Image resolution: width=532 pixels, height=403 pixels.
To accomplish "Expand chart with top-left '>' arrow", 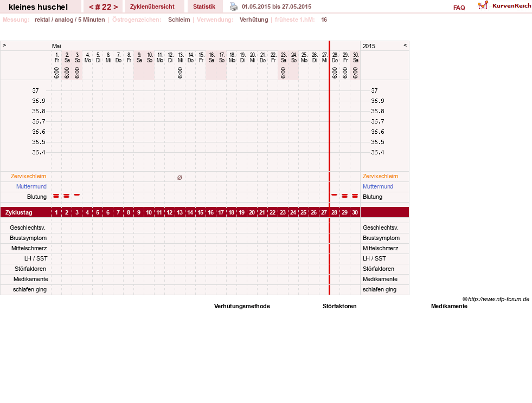I will click(x=4, y=45).
